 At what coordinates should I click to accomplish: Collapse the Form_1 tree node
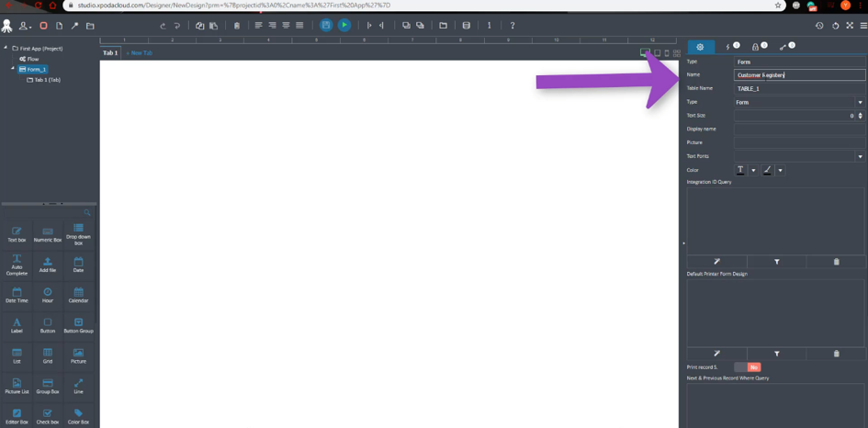[13, 69]
